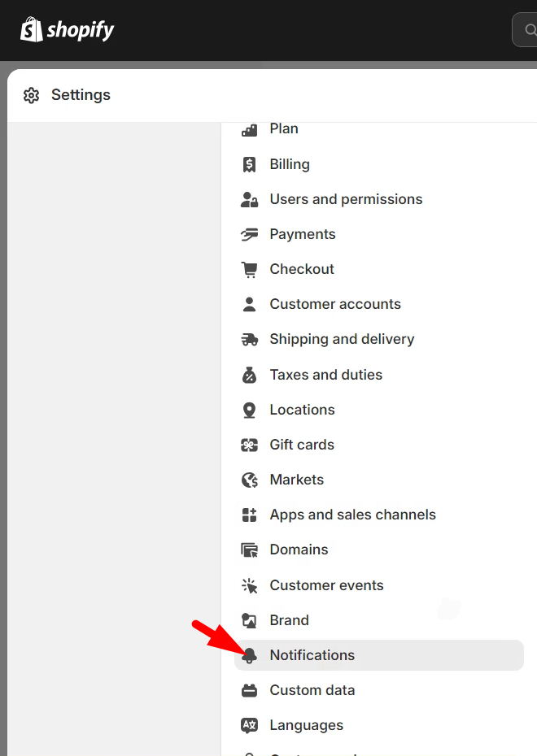537x756 pixels.
Task: Select Custom data from sidebar
Action: click(312, 690)
